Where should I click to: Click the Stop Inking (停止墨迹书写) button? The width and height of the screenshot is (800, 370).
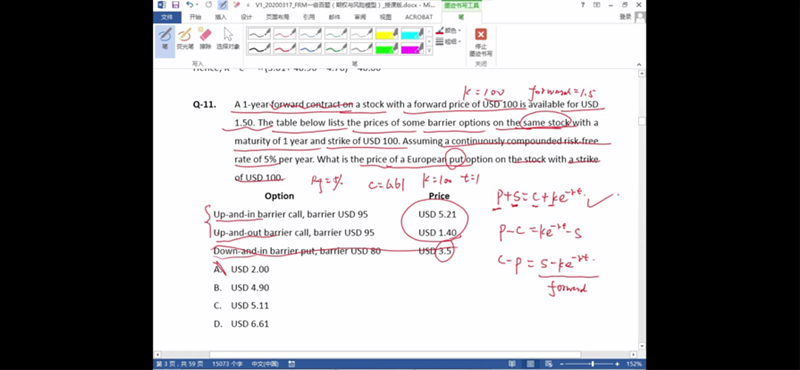pyautogui.click(x=481, y=42)
